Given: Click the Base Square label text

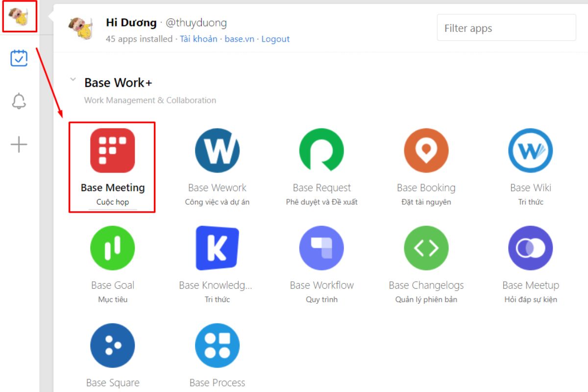Looking at the screenshot, I should click(x=113, y=383).
